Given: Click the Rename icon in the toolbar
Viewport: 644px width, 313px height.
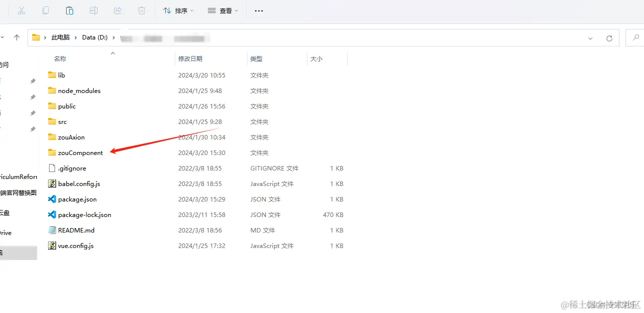Looking at the screenshot, I should click(93, 10).
